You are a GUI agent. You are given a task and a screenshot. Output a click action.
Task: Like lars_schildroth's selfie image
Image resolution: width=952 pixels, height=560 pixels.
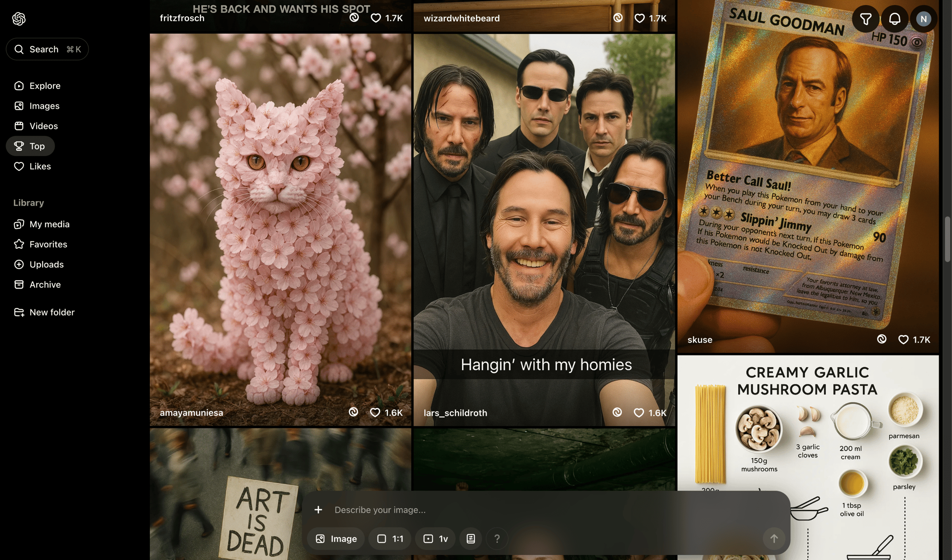pyautogui.click(x=639, y=413)
